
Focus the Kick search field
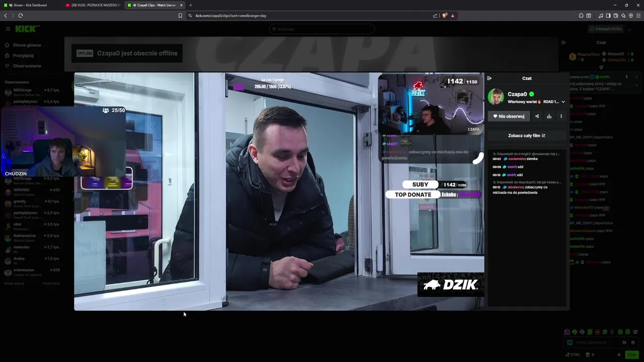click(322, 29)
